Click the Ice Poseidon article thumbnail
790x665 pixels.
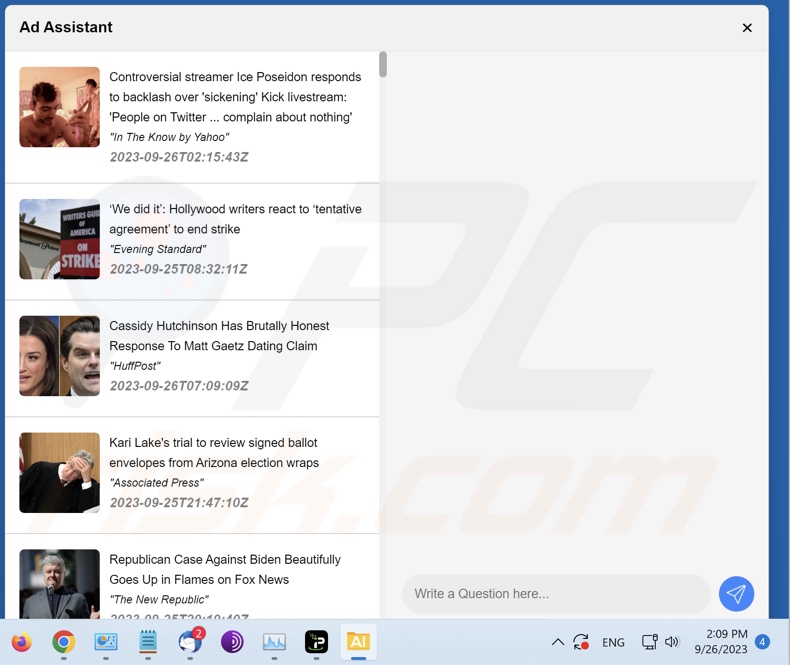coord(59,107)
